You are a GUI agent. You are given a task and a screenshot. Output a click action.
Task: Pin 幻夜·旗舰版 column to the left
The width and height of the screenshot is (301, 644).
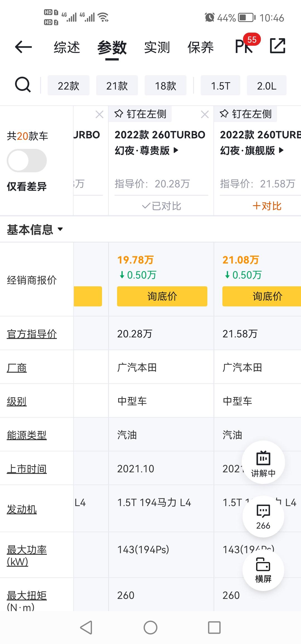tap(246, 114)
